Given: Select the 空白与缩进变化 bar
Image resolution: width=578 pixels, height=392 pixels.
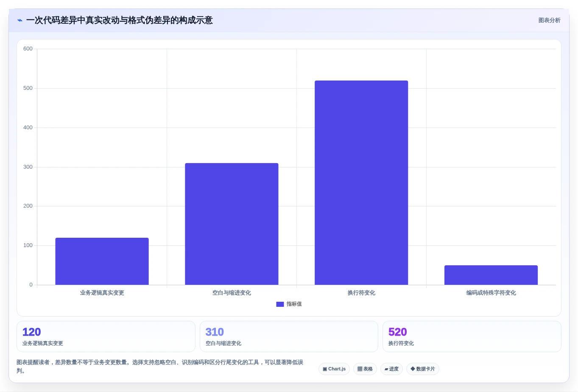Looking at the screenshot, I should click(232, 224).
